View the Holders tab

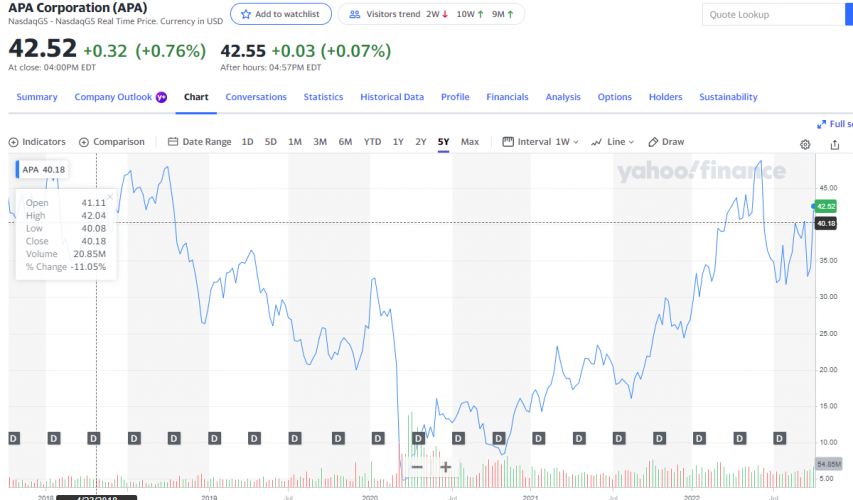pos(665,97)
